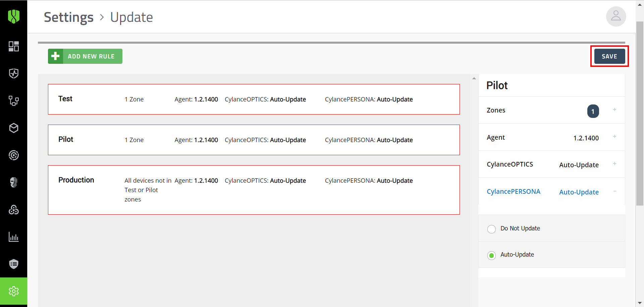
Task: Click 'All devices not in Test or Pilot zones' text
Action: [x=148, y=190]
